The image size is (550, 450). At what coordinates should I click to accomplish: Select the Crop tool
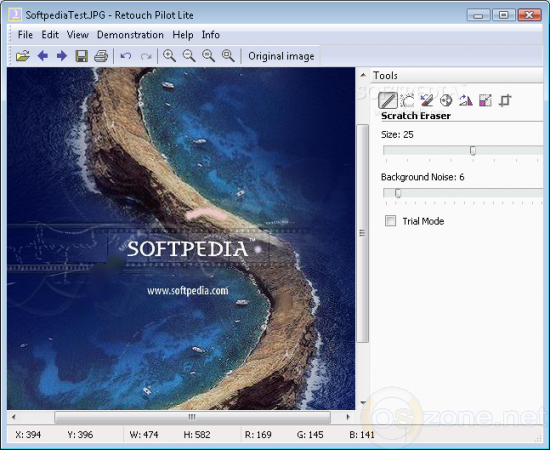(x=505, y=101)
